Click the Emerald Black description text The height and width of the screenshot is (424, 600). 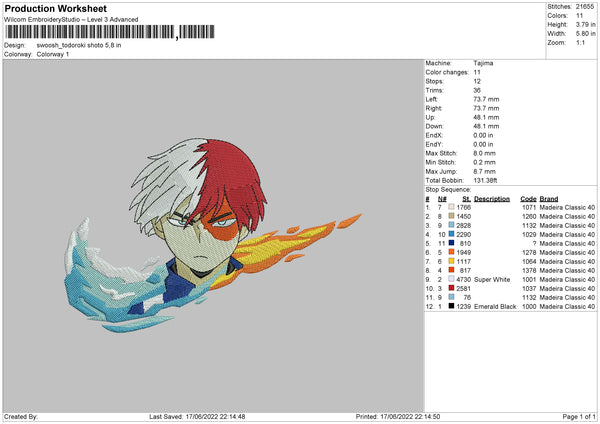[x=495, y=307]
